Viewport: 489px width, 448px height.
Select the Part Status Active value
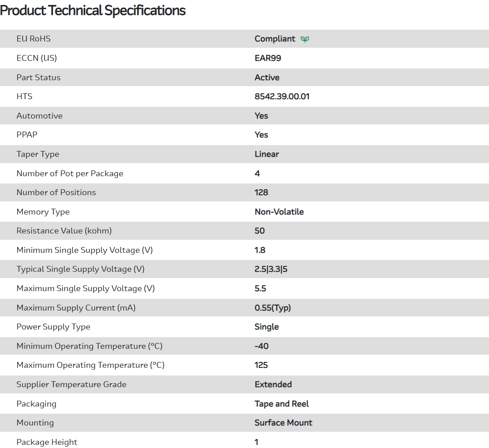(267, 78)
